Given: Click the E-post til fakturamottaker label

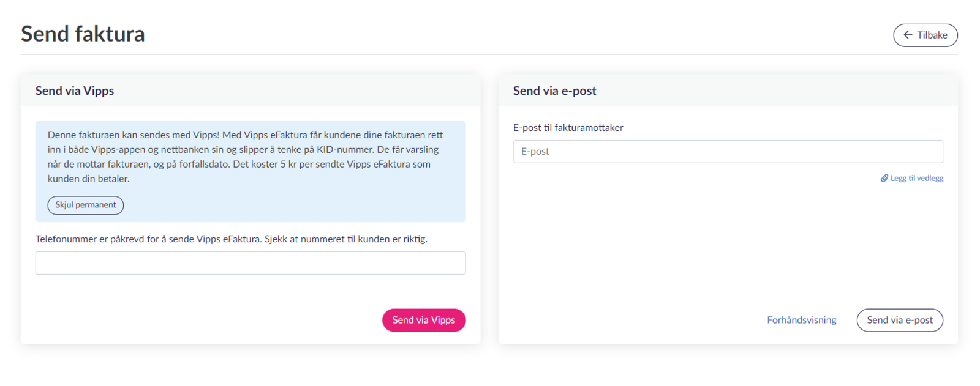Looking at the screenshot, I should (568, 128).
